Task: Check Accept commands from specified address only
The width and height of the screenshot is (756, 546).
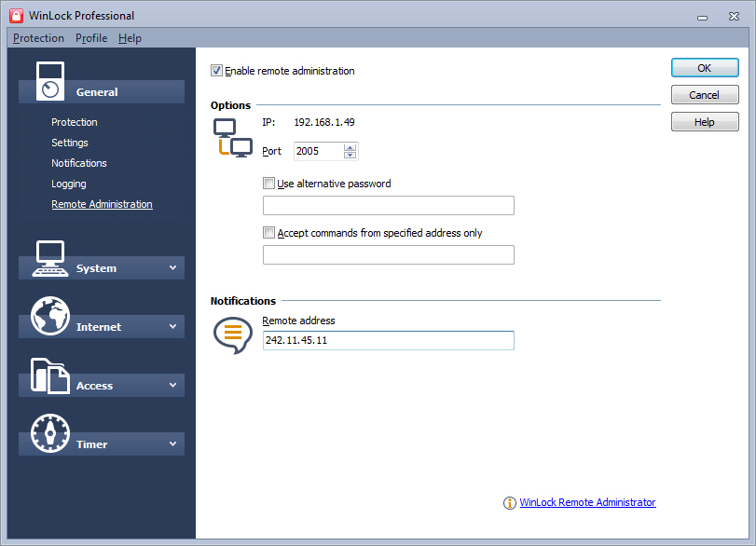Action: 268,233
